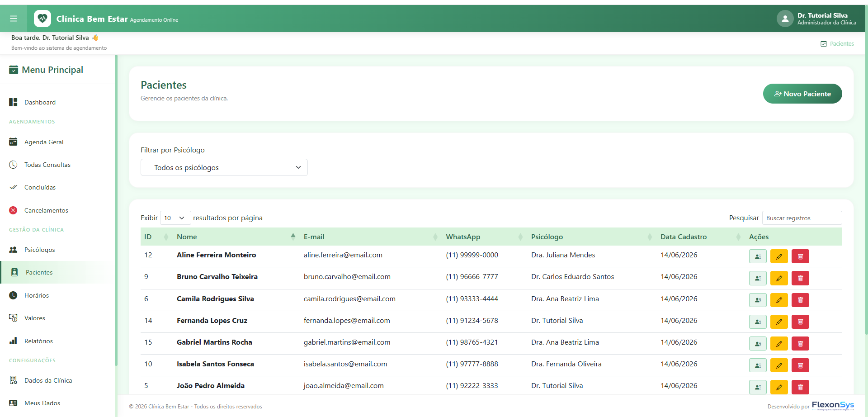Edit patient Fernanda Lopes Cruz
Viewport: 868px width, 417px height.
779,322
